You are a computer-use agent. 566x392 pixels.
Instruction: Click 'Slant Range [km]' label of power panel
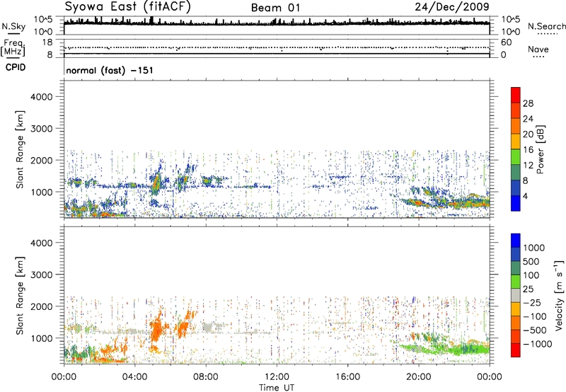click(x=20, y=149)
